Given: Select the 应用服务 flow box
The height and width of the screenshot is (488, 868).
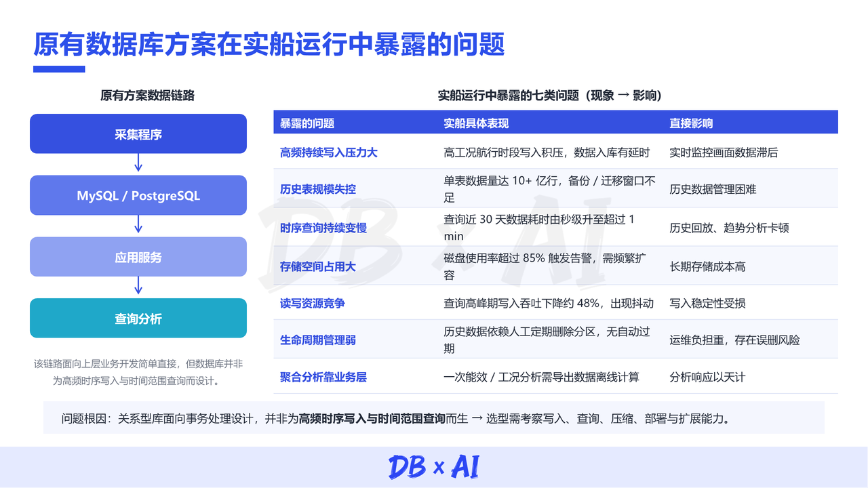Looking at the screenshot, I should pyautogui.click(x=138, y=257).
